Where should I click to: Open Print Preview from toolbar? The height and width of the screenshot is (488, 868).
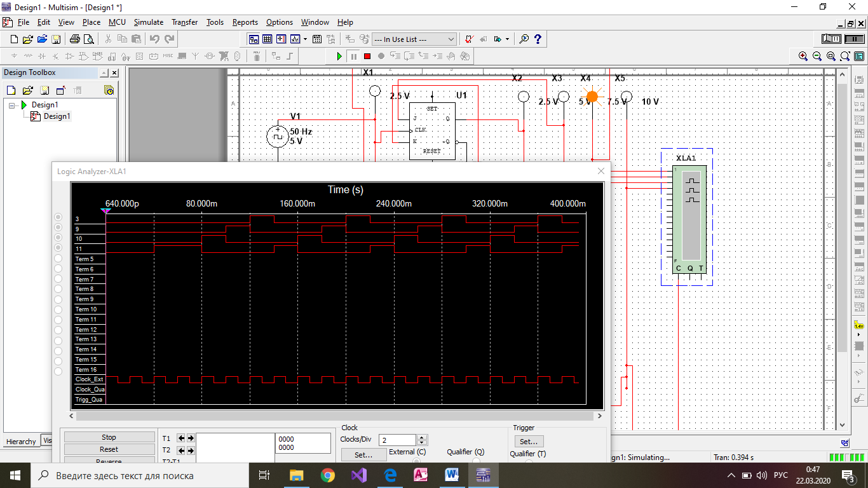click(89, 39)
